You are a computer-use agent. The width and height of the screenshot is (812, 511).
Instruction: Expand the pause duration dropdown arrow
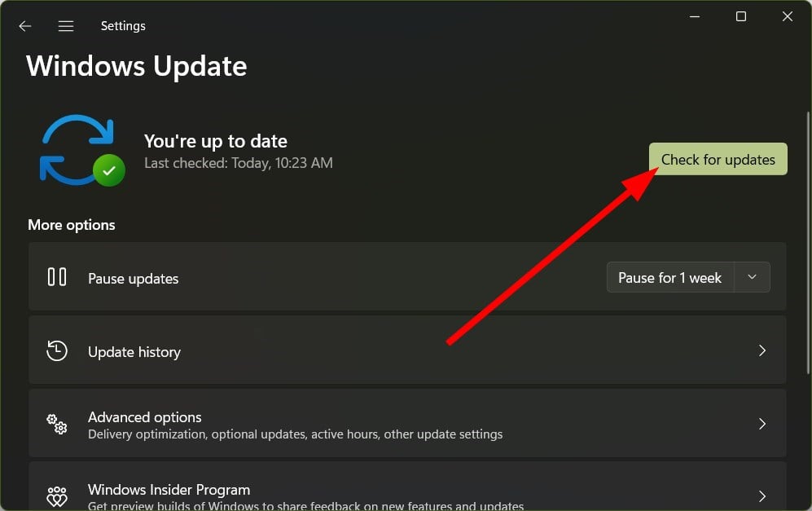[x=752, y=277]
